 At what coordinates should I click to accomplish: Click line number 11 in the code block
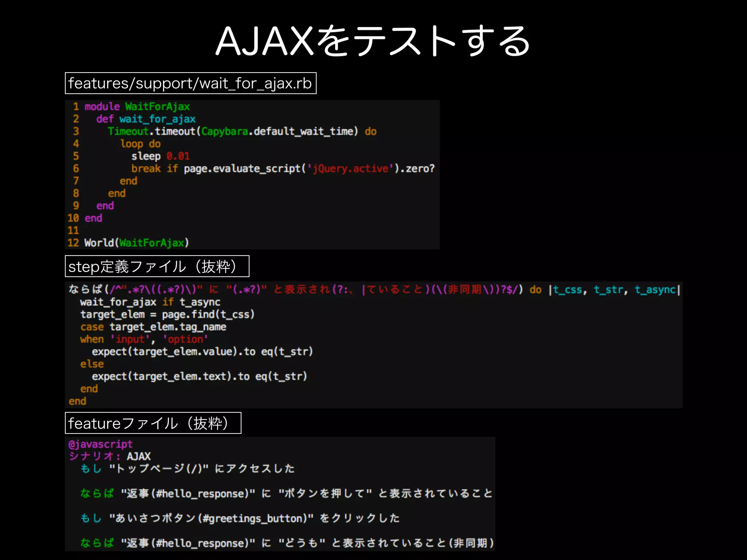[73, 230]
